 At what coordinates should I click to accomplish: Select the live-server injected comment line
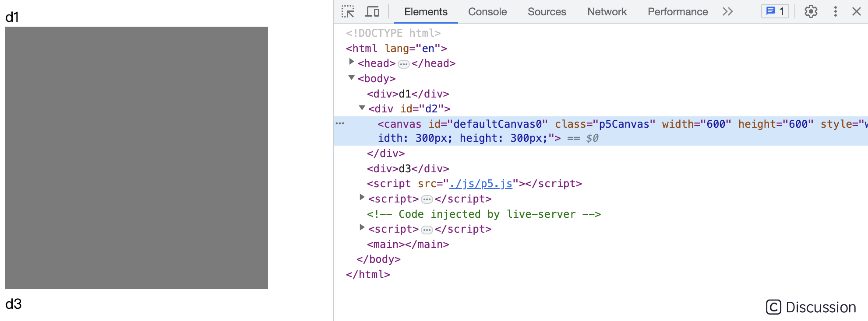pos(484,214)
